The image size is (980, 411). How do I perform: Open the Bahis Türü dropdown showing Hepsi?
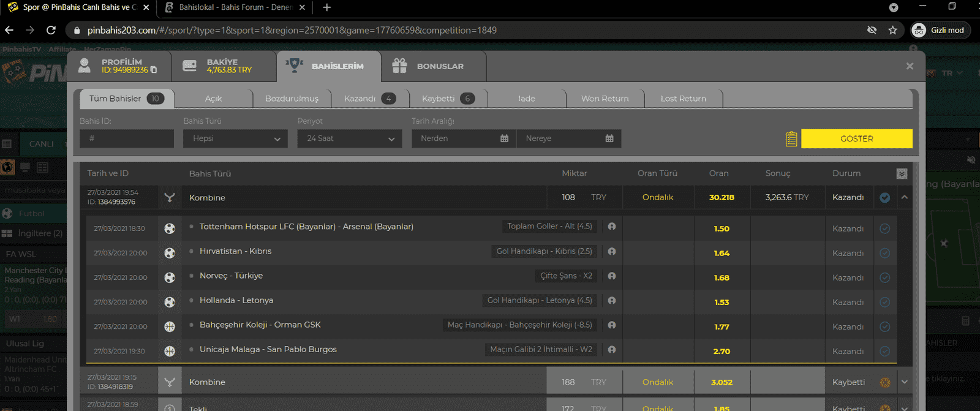point(235,138)
